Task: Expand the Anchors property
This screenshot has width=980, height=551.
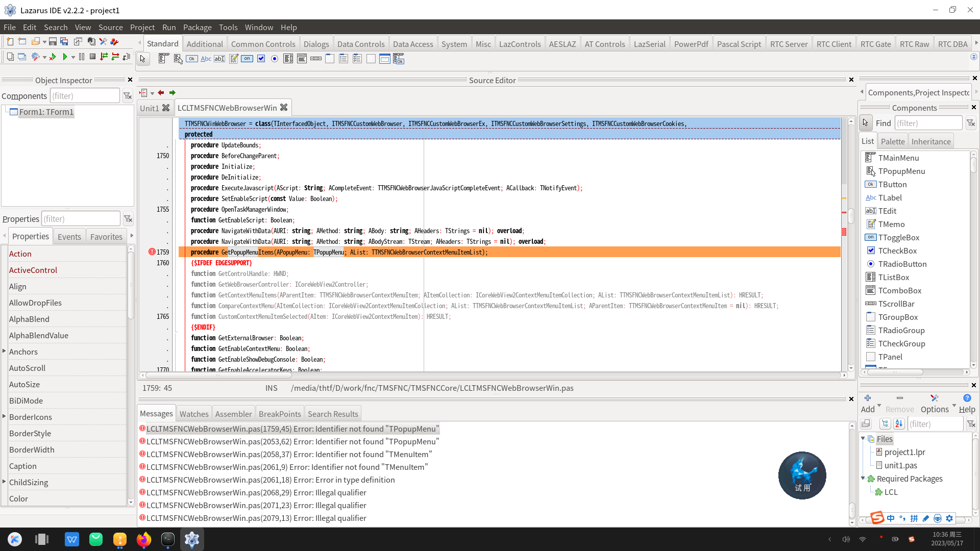Action: point(4,351)
